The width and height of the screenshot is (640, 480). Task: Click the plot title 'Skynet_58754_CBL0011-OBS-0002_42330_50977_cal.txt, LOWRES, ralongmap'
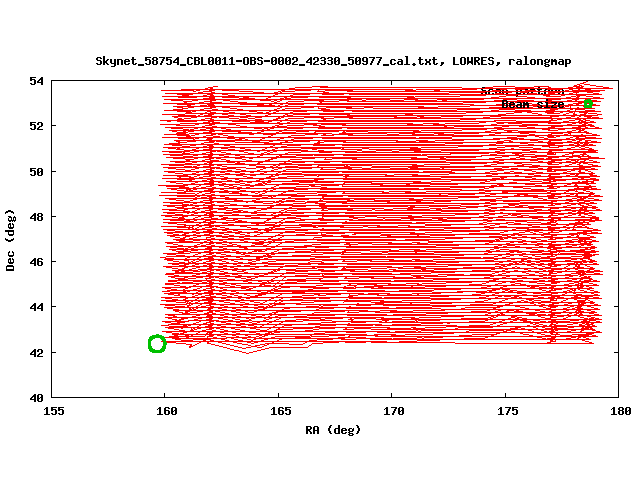[333, 61]
